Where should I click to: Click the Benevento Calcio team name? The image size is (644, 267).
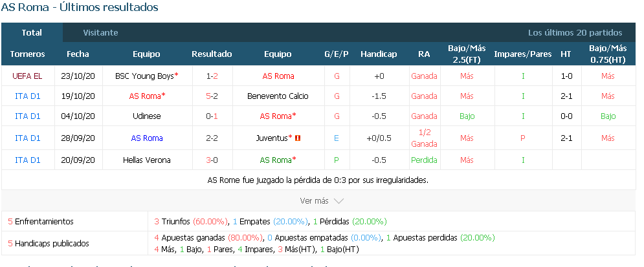(x=278, y=96)
